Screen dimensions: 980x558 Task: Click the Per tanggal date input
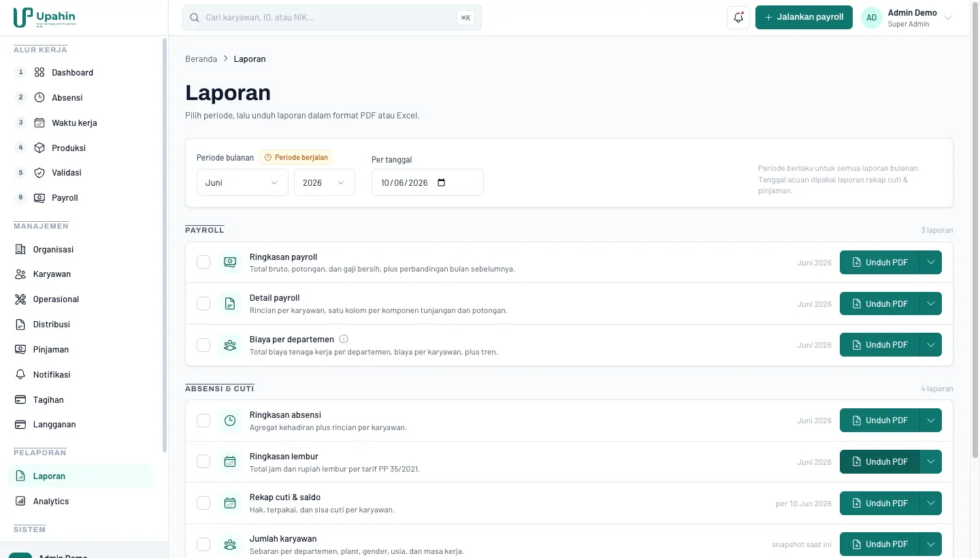[427, 182]
